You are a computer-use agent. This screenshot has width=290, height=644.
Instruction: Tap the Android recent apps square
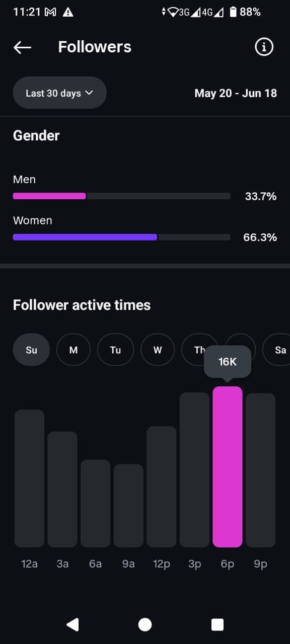tap(217, 624)
